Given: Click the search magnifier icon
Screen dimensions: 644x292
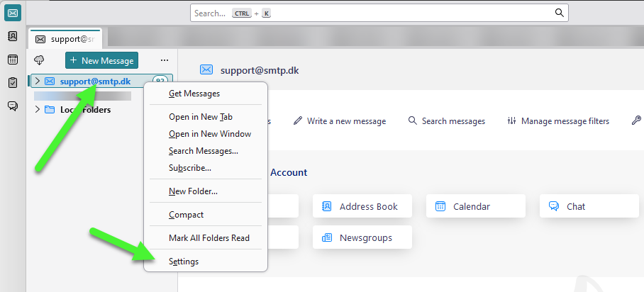Looking at the screenshot, I should [559, 13].
